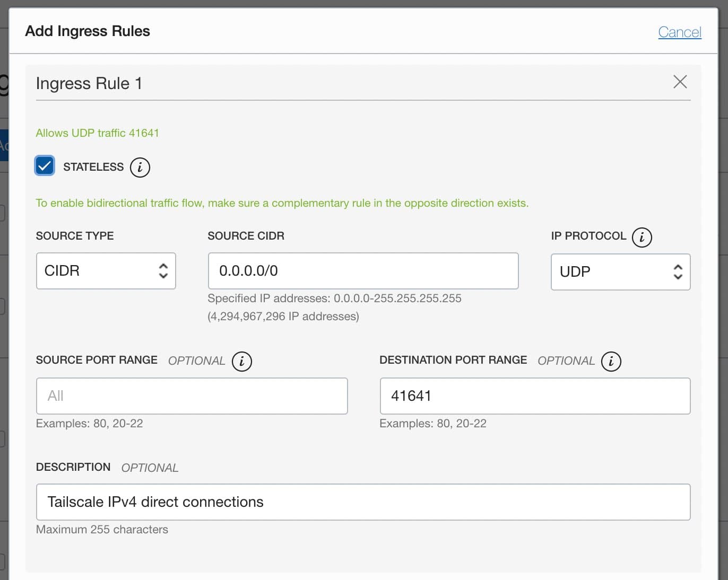Click the X to remove Ingress Rule 1
The height and width of the screenshot is (580, 728).
point(680,82)
